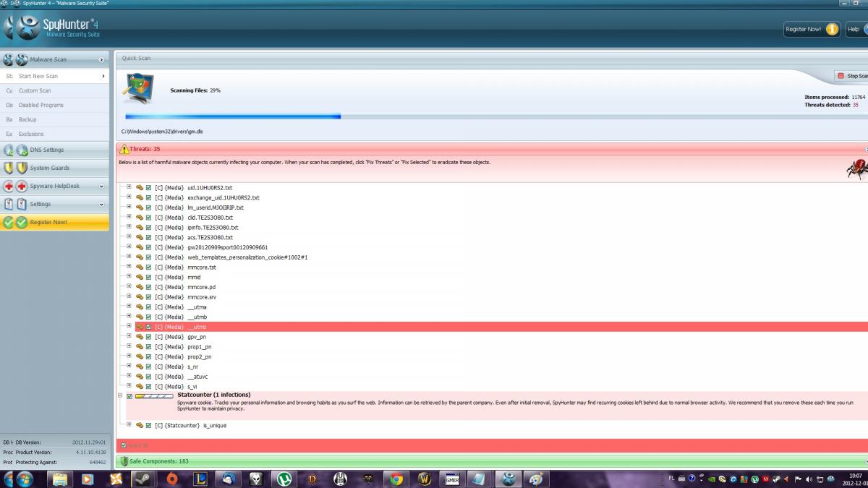The height and width of the screenshot is (488, 868).
Task: Expand the acs.TE2S3O80.txt tree node
Action: (129, 237)
